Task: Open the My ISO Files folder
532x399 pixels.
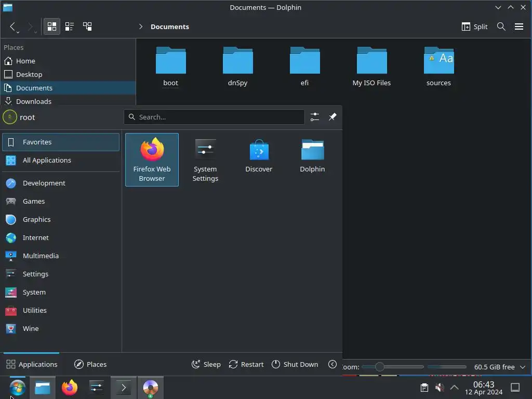Action: (x=371, y=67)
